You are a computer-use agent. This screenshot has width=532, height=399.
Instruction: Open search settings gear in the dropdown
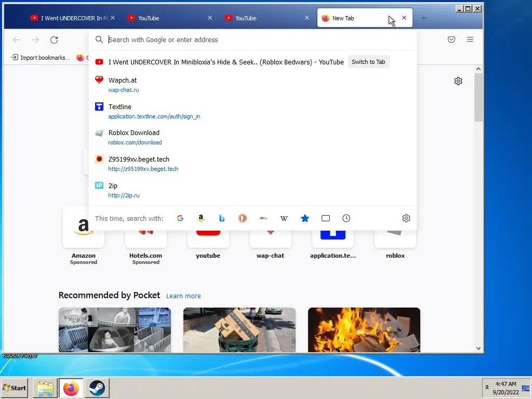(406, 218)
